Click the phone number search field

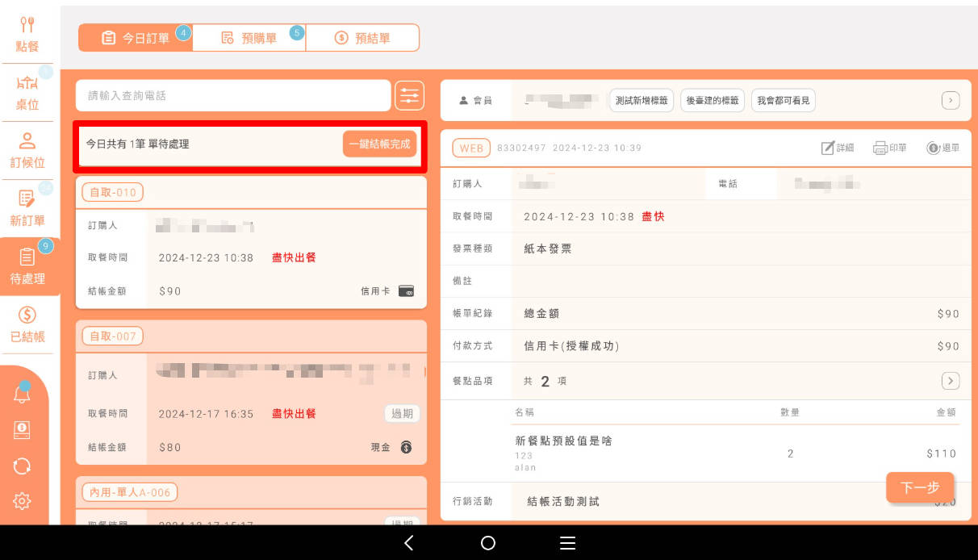233,96
